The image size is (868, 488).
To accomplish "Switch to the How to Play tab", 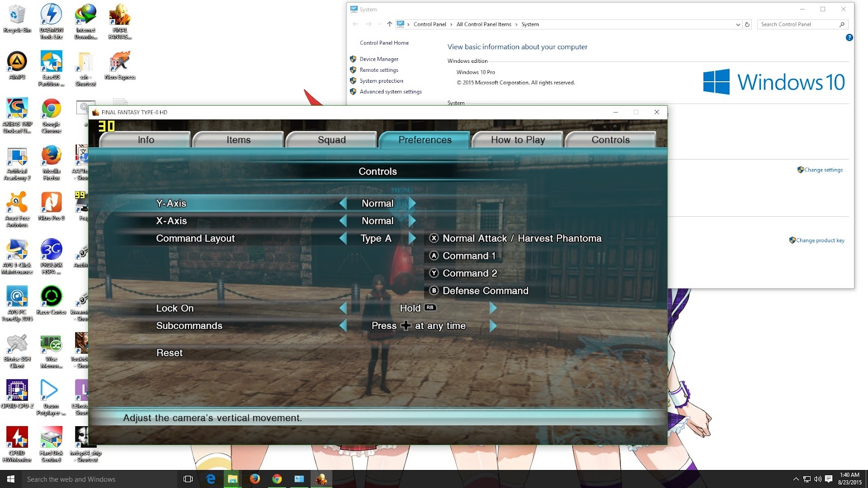I will pyautogui.click(x=518, y=140).
